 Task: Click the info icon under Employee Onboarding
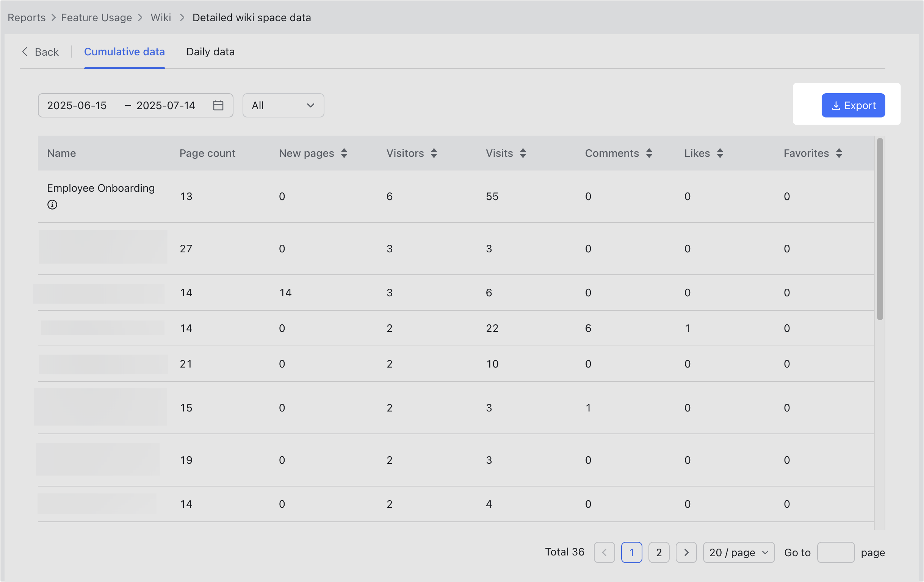point(52,205)
